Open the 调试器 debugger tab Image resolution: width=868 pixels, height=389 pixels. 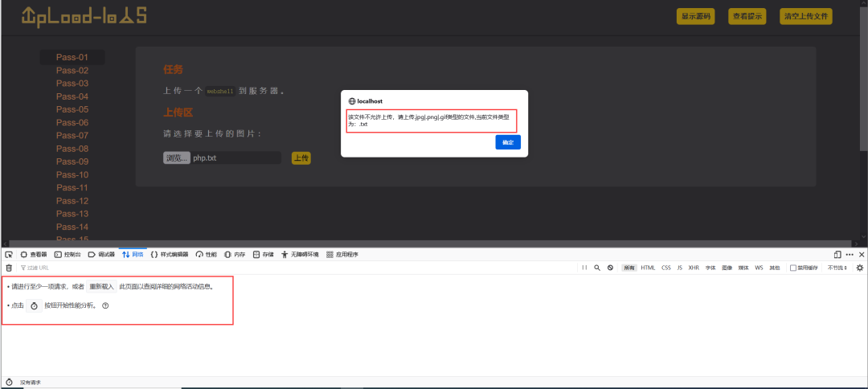click(101, 254)
